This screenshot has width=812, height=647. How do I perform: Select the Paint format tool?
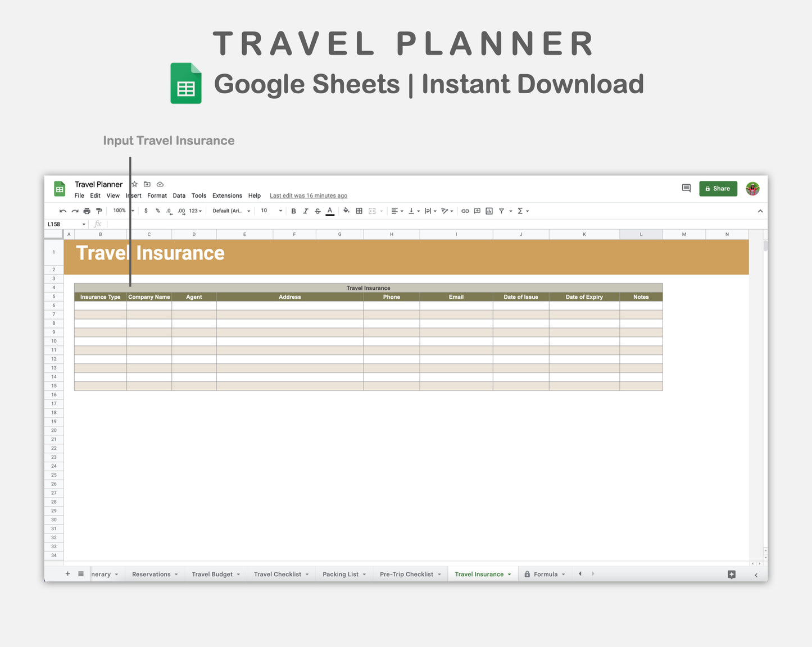(99, 211)
